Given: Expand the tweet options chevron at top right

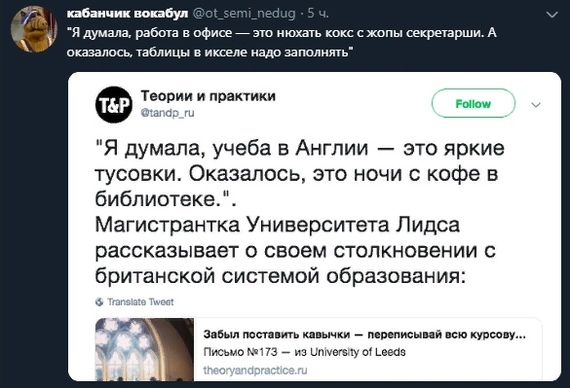Looking at the screenshot, I should point(552,15).
